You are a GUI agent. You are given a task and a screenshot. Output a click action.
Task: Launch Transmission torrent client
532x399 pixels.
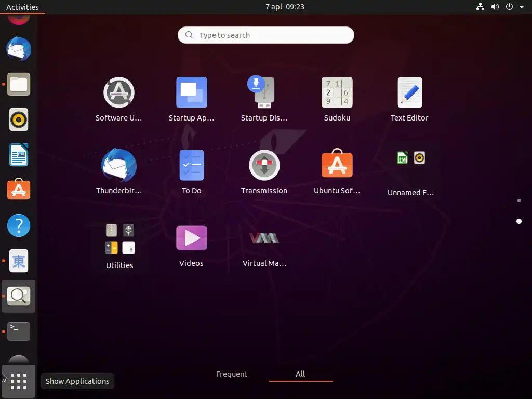pyautogui.click(x=264, y=171)
